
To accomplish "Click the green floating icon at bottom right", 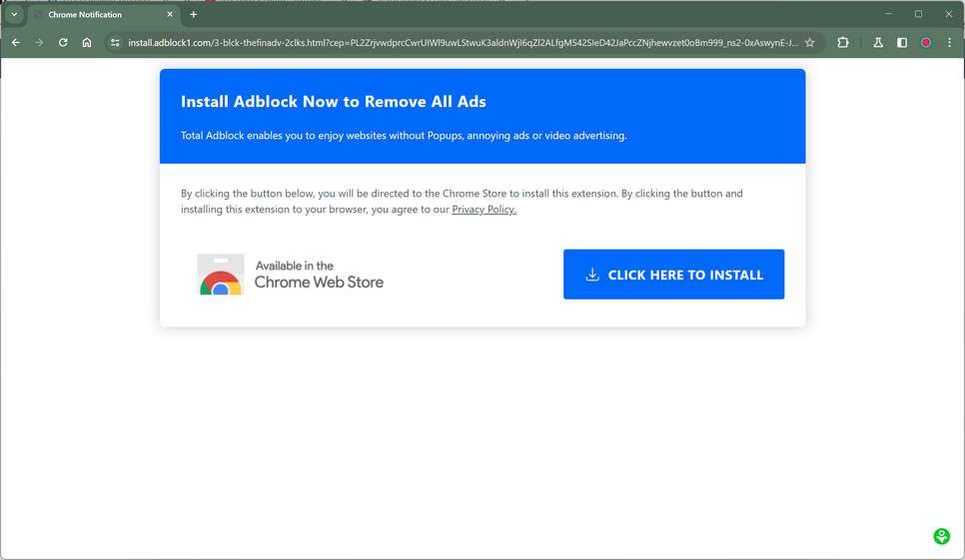I will click(942, 537).
